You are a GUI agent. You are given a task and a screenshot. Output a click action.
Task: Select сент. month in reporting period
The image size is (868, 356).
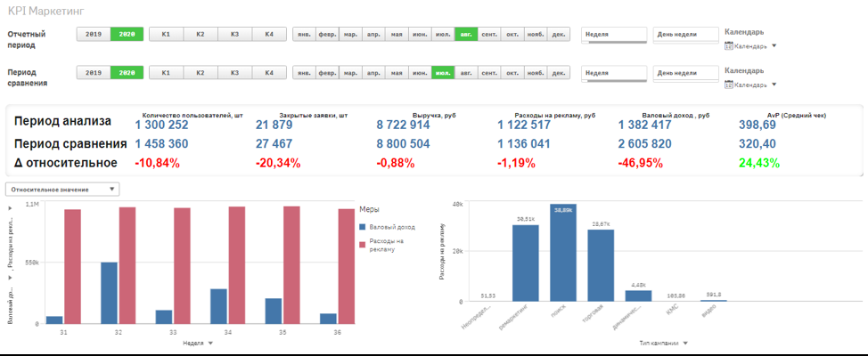[488, 35]
